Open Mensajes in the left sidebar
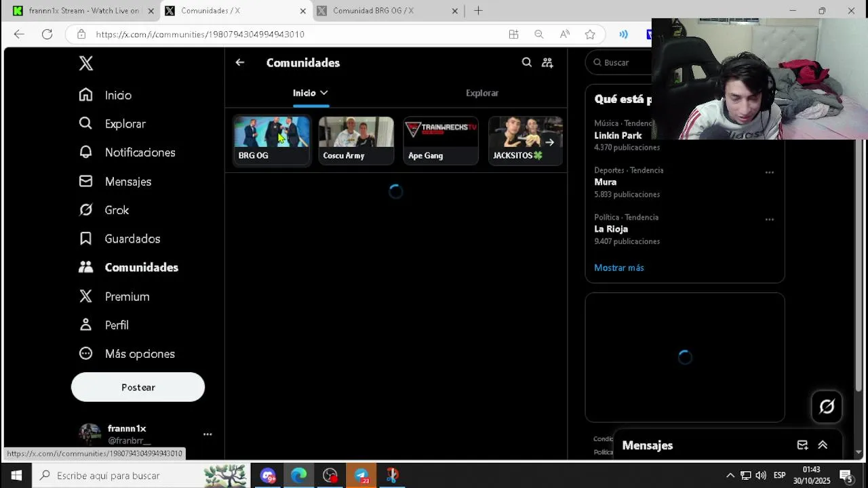The height and width of the screenshot is (488, 868). [x=115, y=181]
